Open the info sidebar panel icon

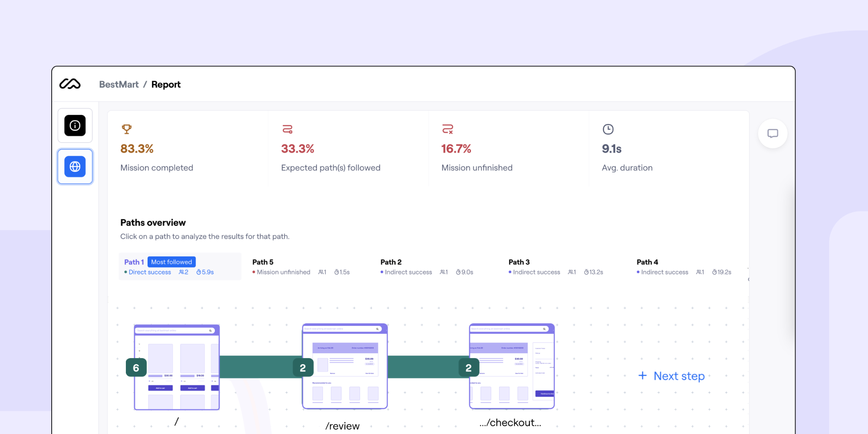pos(75,125)
